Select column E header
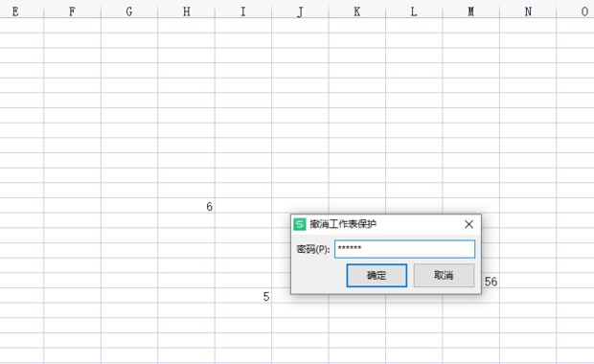The image size is (594, 364). coord(22,11)
